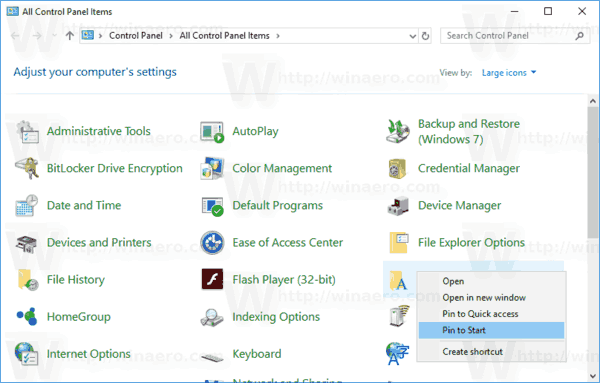600x383 pixels.
Task: Click the Device Manager link
Action: pos(459,206)
